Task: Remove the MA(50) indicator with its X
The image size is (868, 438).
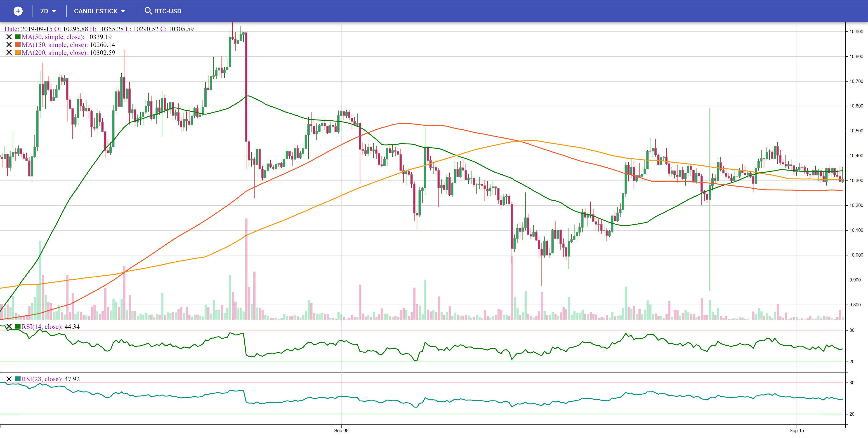Action: tap(9, 37)
